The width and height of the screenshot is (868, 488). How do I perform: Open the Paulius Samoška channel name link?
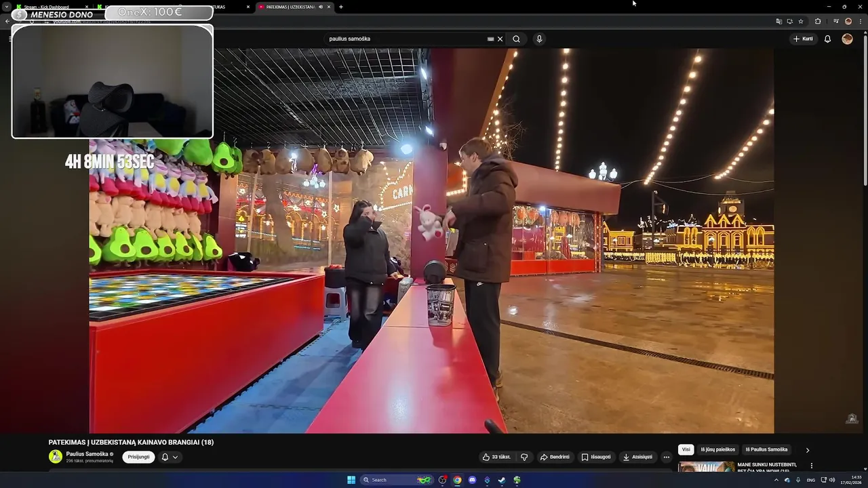point(87,454)
